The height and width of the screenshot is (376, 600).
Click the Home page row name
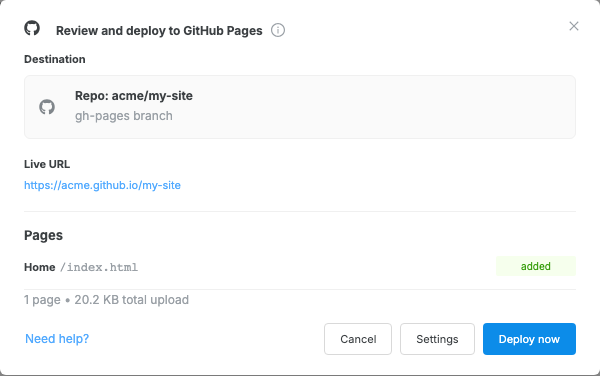pos(39,267)
